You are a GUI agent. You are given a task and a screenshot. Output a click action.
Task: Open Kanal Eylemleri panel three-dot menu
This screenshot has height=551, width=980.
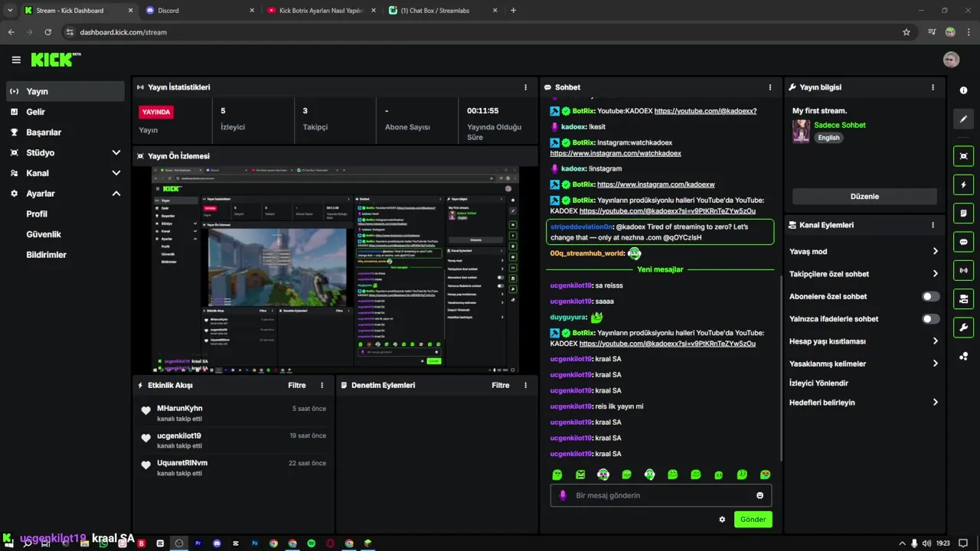[933, 225]
